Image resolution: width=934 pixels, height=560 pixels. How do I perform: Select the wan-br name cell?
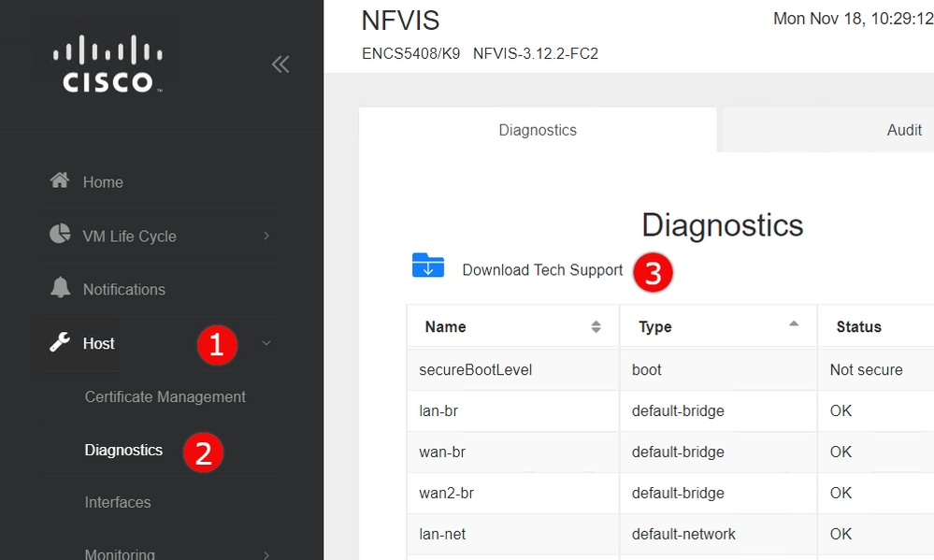(x=513, y=452)
